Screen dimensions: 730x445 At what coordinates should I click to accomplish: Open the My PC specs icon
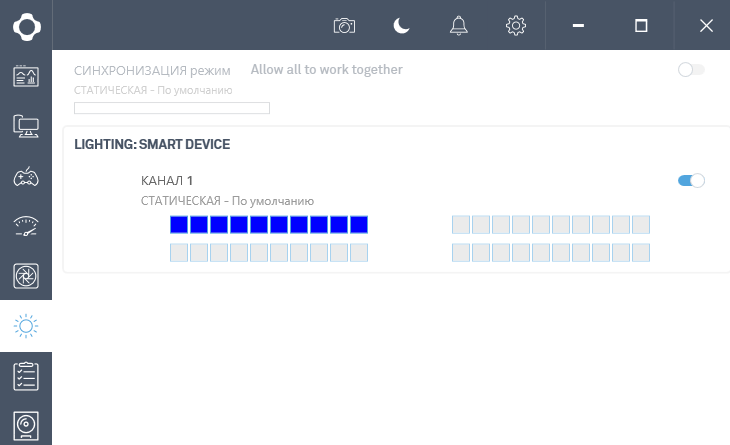click(26, 126)
